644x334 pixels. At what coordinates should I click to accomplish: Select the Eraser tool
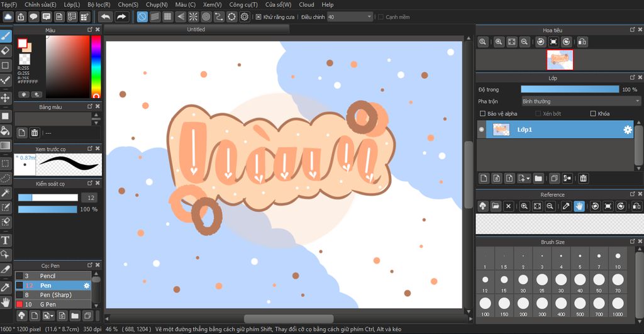point(5,51)
